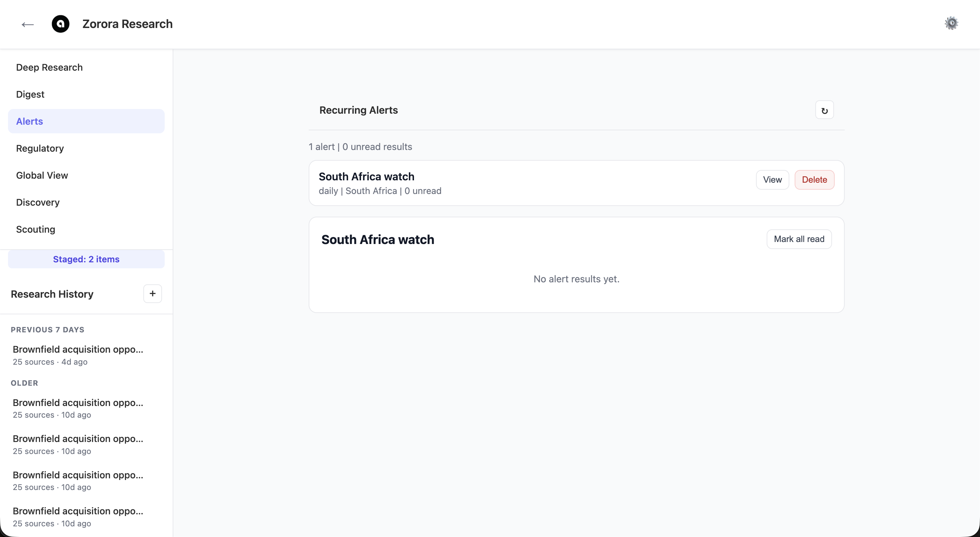Select the South Africa watch alert card
The image size is (980, 537).
[x=495, y=183]
